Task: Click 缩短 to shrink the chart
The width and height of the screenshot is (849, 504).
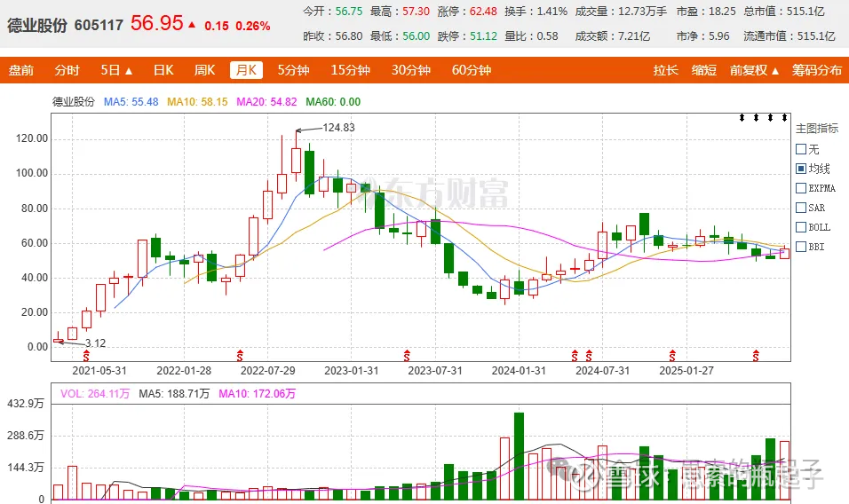Action: point(704,70)
